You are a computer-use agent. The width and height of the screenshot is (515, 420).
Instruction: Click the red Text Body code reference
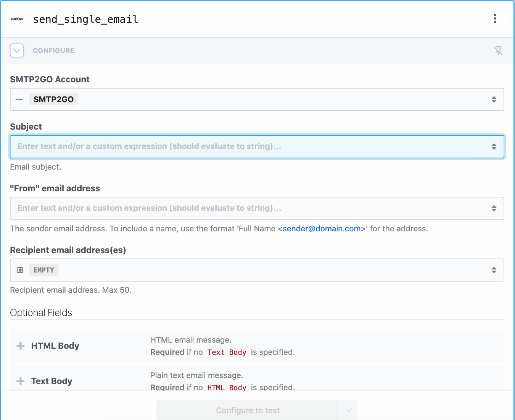(x=227, y=352)
